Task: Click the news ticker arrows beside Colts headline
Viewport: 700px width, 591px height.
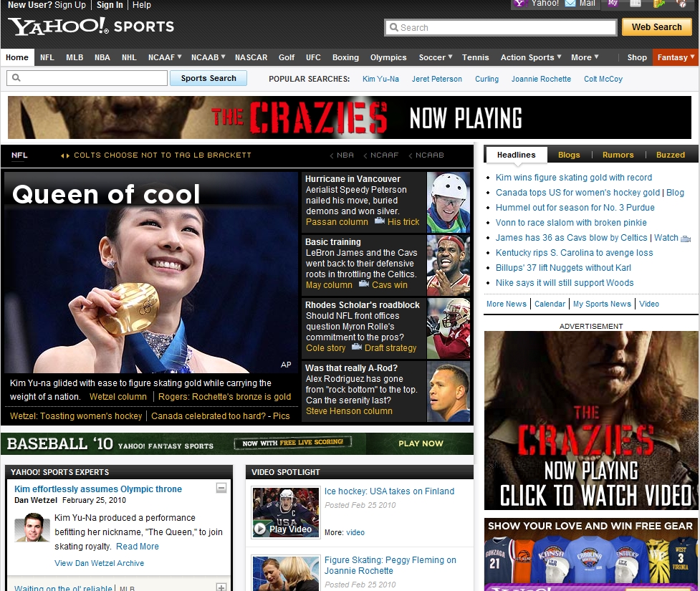Action: (64, 155)
